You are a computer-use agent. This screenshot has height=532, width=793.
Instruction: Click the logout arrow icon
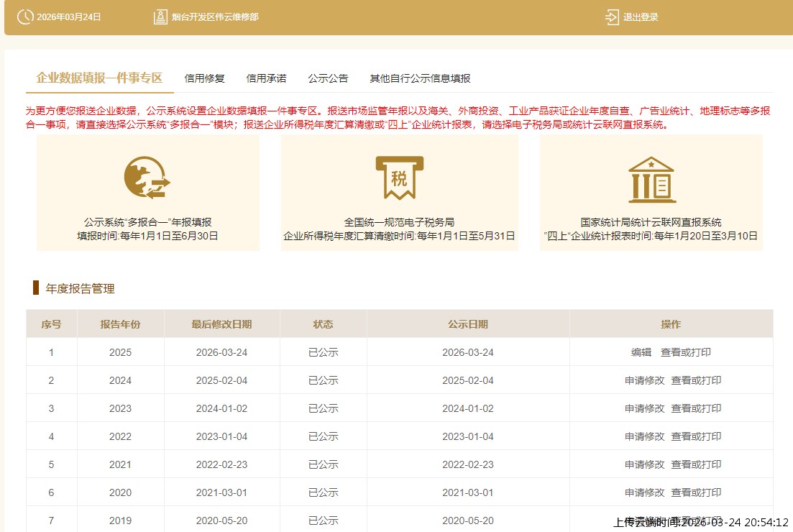(612, 16)
